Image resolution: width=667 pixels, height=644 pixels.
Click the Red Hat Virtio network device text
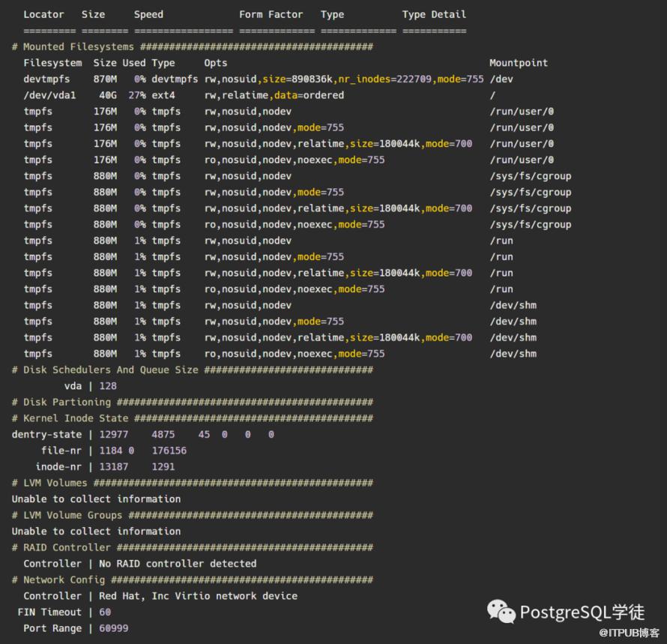tap(198, 596)
